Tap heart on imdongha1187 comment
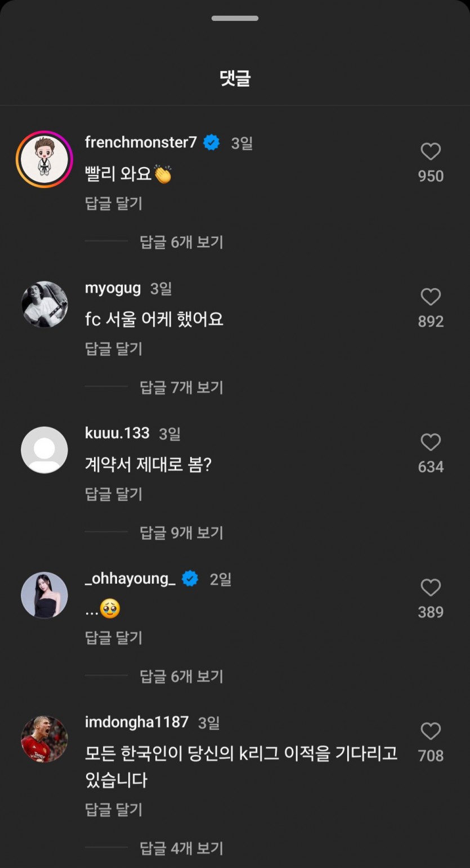The height and width of the screenshot is (868, 470). (431, 731)
